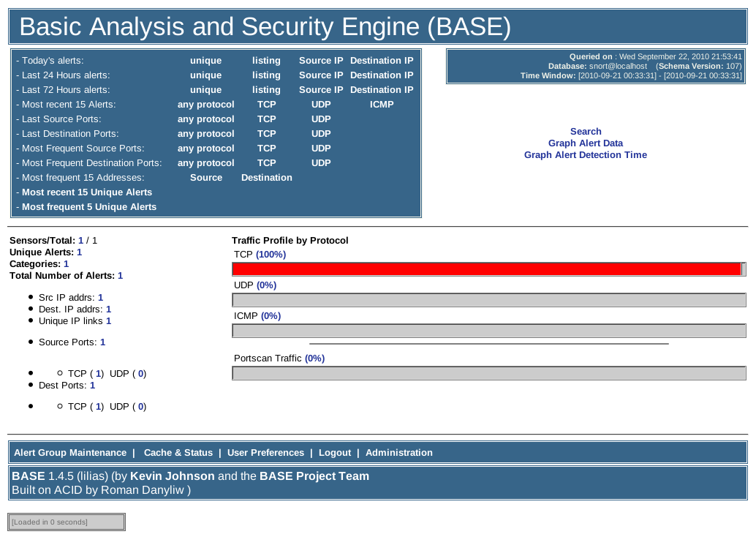Open Most Frequent Source Ports TCP

pyautogui.click(x=267, y=149)
